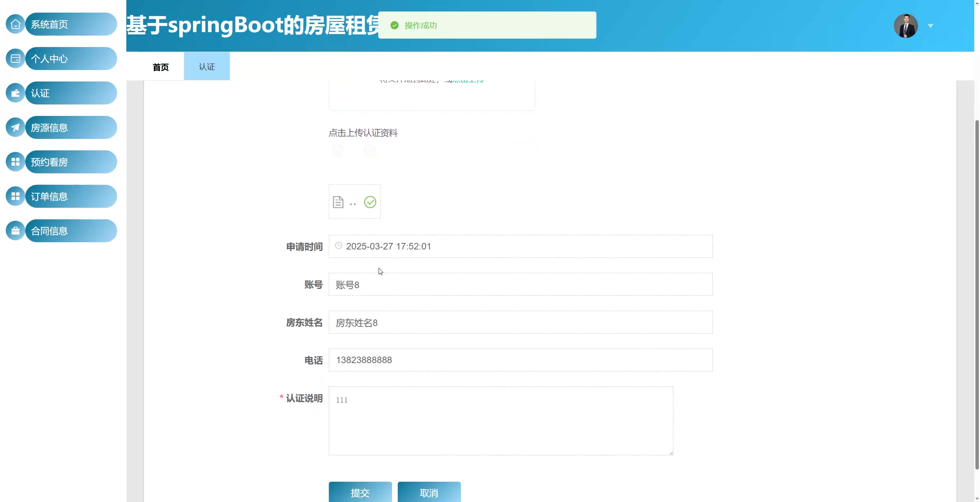Click the grid icon beside 预约看房
Image resolution: width=980 pixels, height=502 pixels.
coord(15,162)
